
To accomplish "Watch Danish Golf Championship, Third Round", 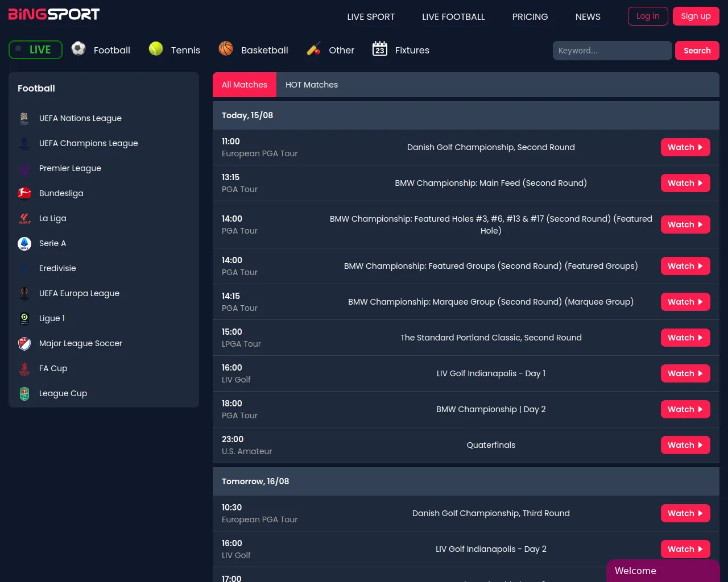I will [x=685, y=513].
